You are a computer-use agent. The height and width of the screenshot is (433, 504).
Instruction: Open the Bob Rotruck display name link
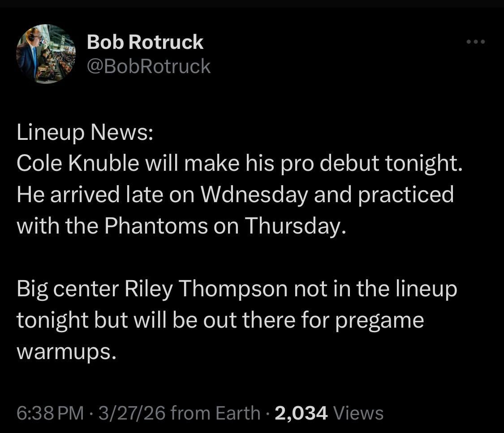[145, 43]
